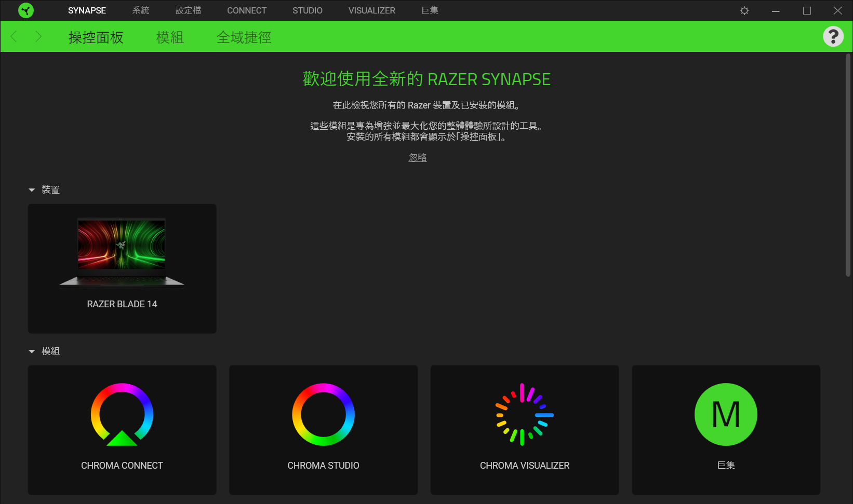853x504 pixels.
Task: Click the Razer logo icon in title bar
Action: (x=25, y=10)
